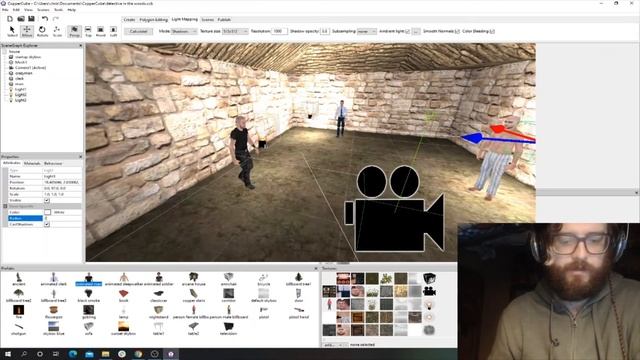
Task: Open the Task View taskbar button
Action: point(56,354)
